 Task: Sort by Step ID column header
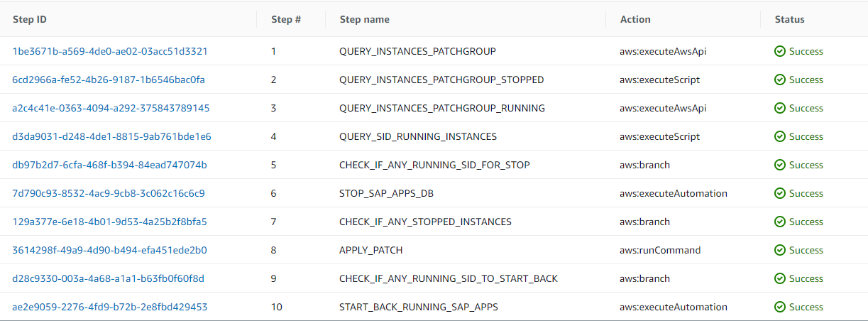(x=30, y=19)
